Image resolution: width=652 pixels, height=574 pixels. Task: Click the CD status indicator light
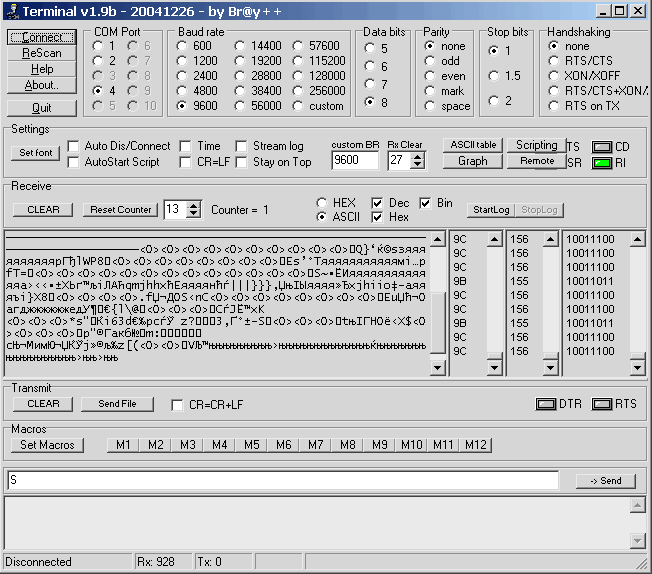click(x=602, y=147)
